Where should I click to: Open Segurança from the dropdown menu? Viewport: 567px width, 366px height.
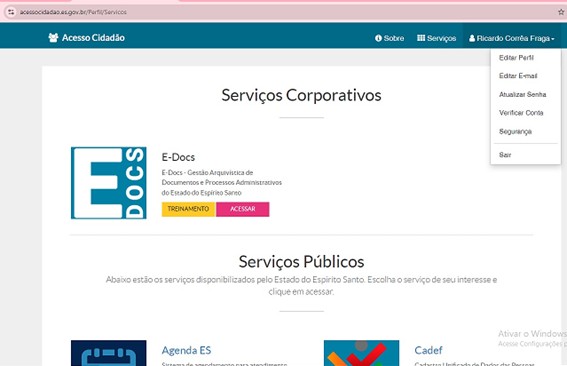click(515, 131)
